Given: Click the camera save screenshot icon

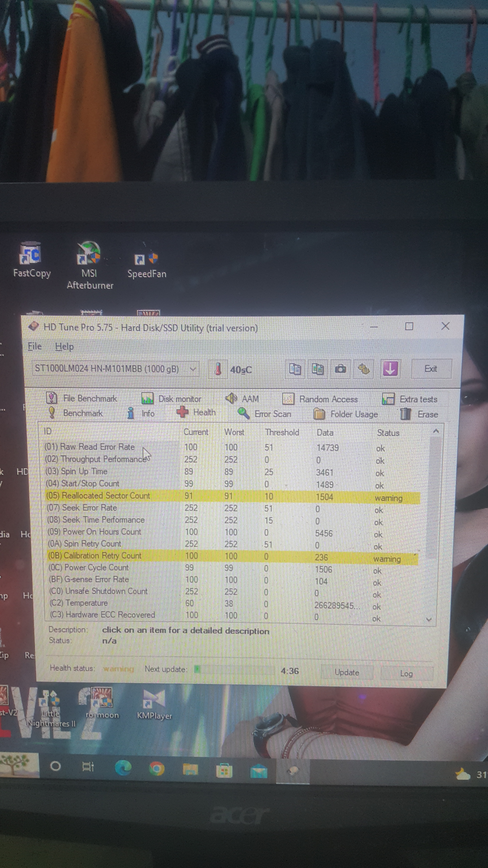Looking at the screenshot, I should pos(340,369).
